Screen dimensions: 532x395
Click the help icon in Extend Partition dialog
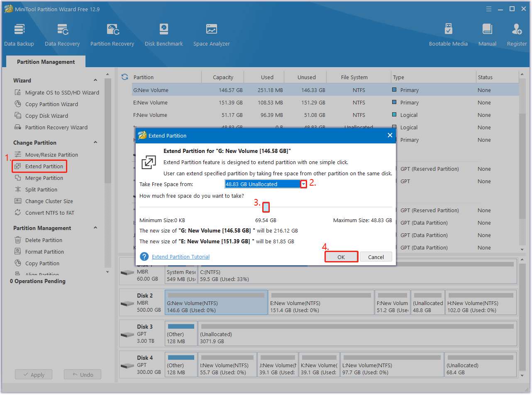pos(144,257)
